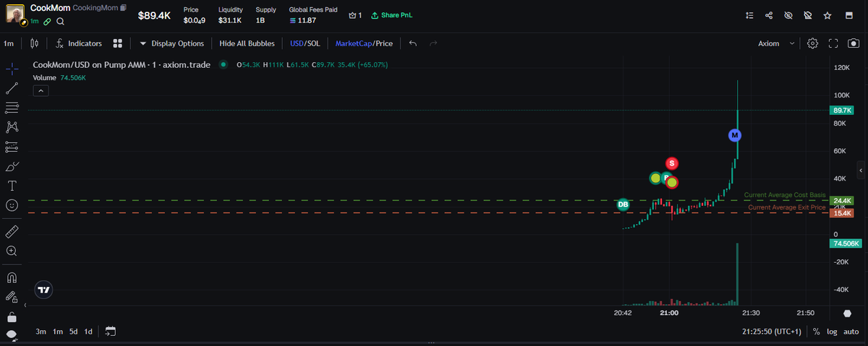Toggle the magnet mode tool
The width and height of the screenshot is (868, 346).
point(12,277)
